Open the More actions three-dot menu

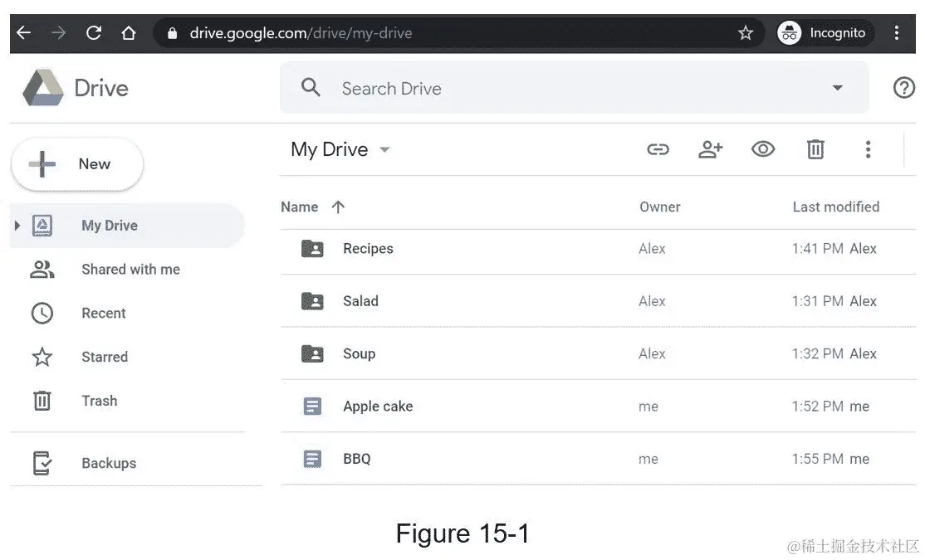point(868,149)
